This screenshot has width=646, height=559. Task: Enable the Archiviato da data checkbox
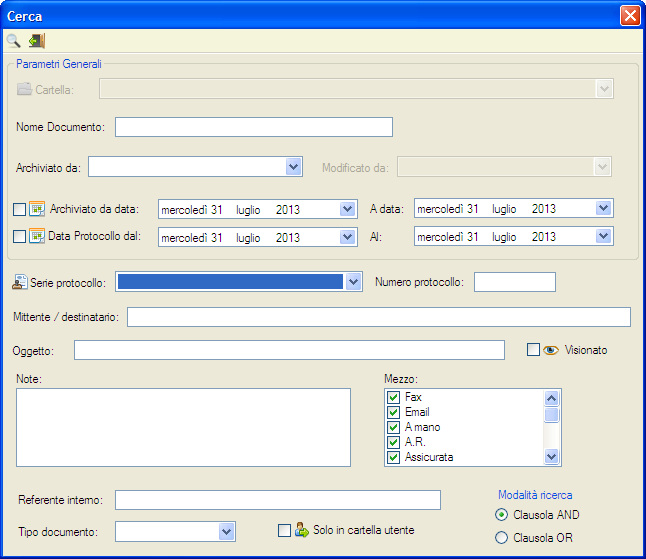19,209
